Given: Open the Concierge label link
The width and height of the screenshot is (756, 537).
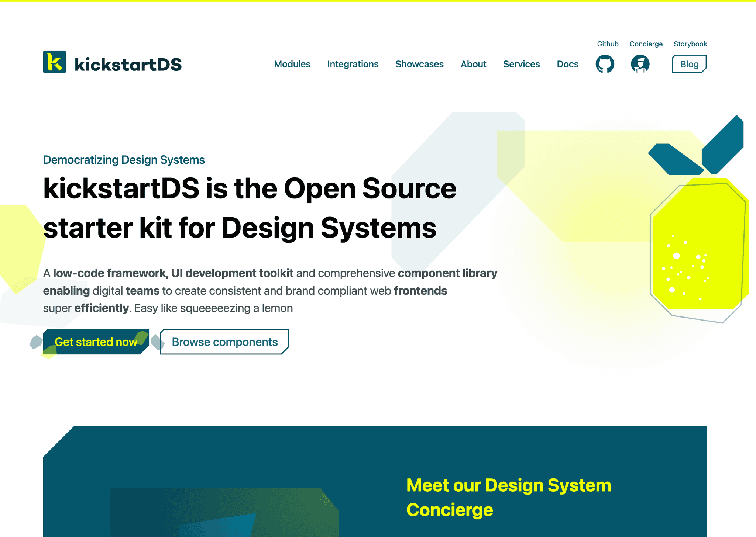Looking at the screenshot, I should click(x=646, y=44).
